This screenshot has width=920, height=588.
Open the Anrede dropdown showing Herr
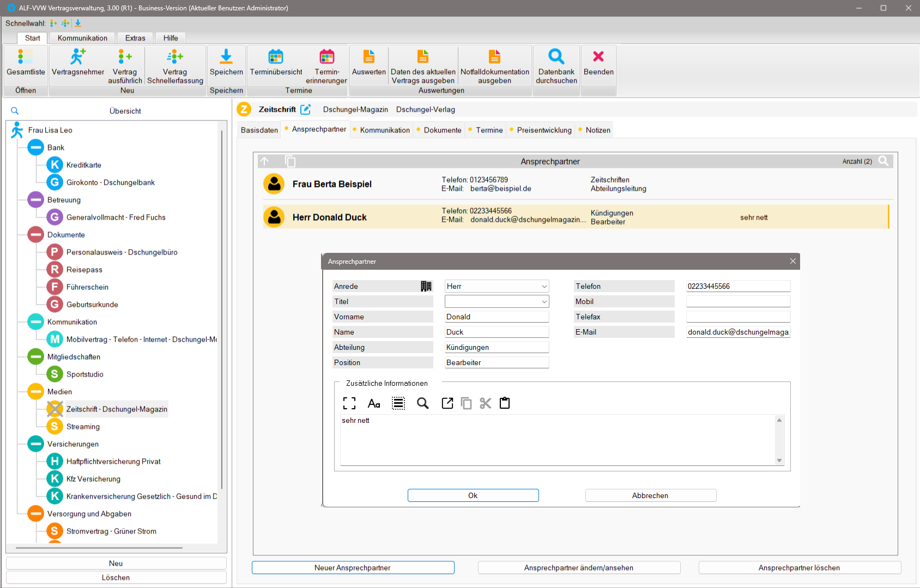point(544,287)
